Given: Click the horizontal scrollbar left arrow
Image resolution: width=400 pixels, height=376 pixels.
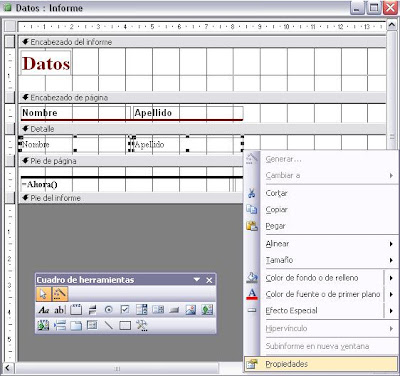Looking at the screenshot, I should (x=8, y=368).
